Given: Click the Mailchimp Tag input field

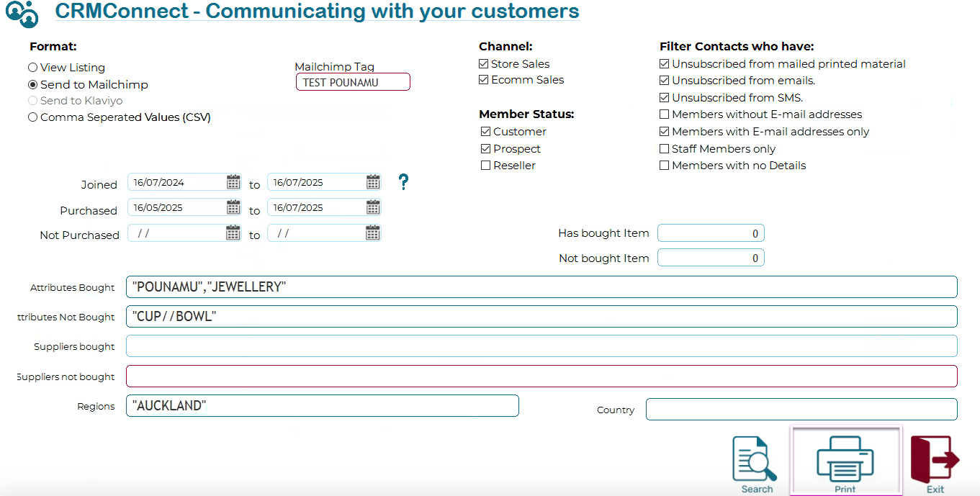Looking at the screenshot, I should click(x=353, y=82).
